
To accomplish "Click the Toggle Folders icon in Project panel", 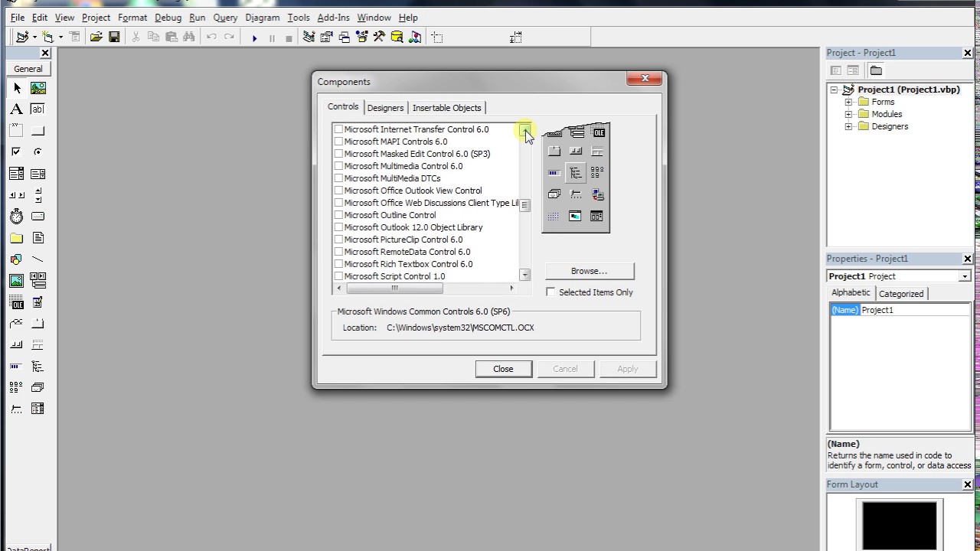I will coord(876,70).
